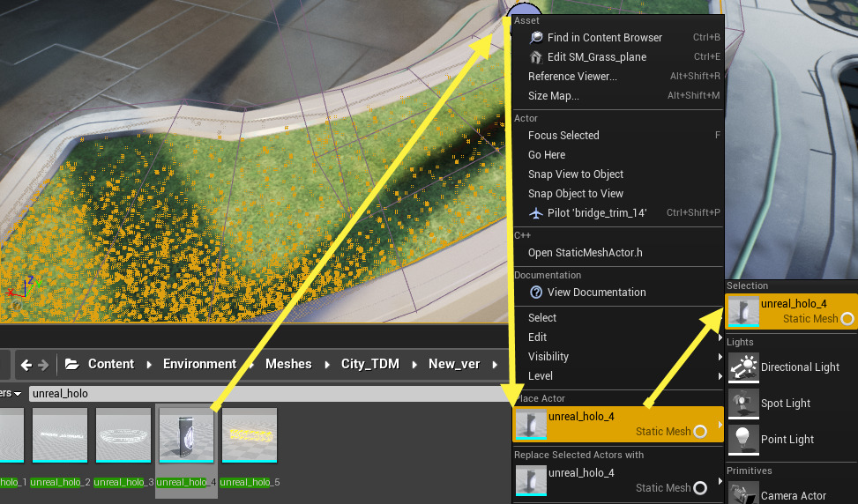Open dropdown arrow after Meshes breadcrumb
The width and height of the screenshot is (858, 504).
point(327,365)
